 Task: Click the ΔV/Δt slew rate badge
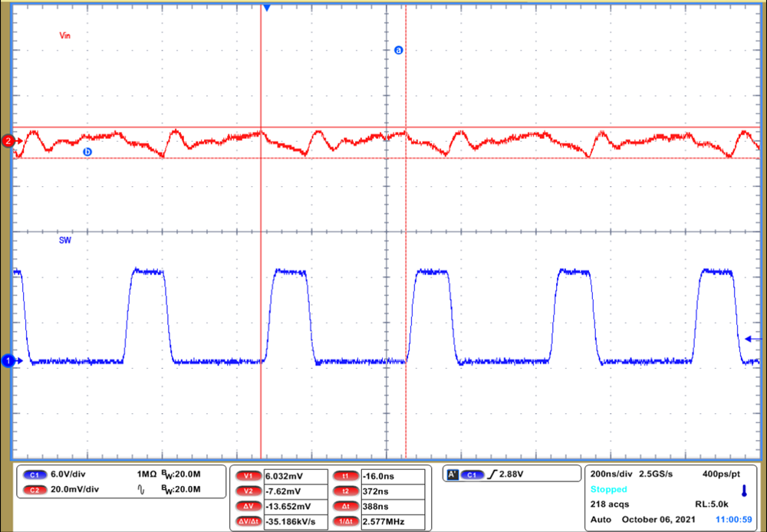(247, 521)
